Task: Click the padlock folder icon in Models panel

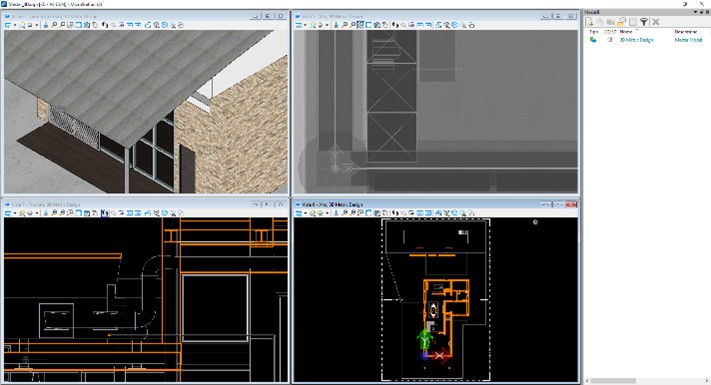Action: [x=621, y=21]
